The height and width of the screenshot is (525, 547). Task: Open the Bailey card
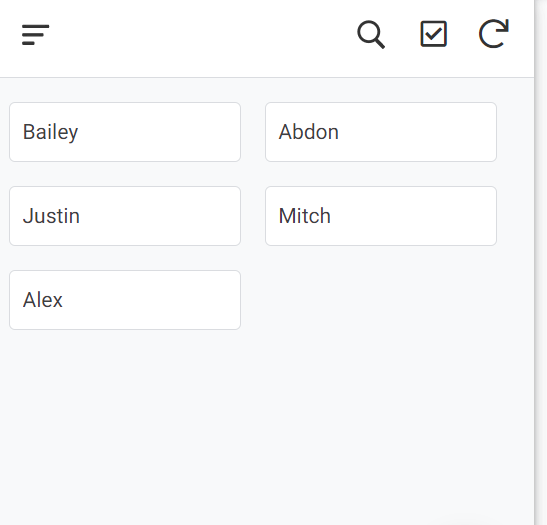click(x=125, y=132)
